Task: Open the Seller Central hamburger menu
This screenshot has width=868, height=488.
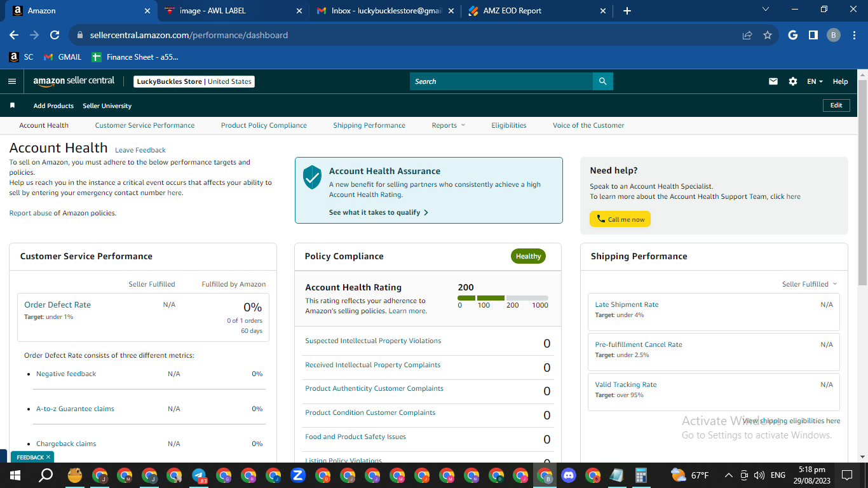Action: coord(11,81)
